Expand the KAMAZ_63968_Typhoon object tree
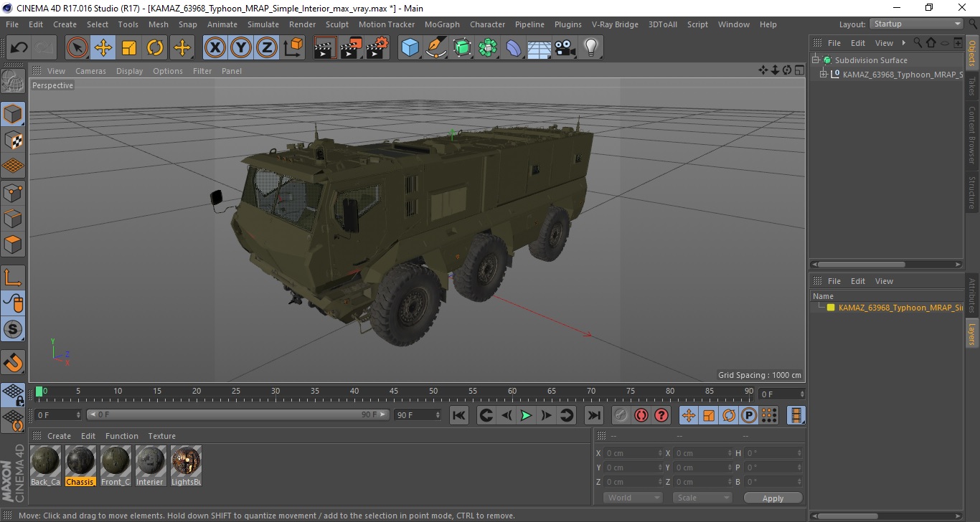This screenshot has width=980, height=522. [x=824, y=74]
